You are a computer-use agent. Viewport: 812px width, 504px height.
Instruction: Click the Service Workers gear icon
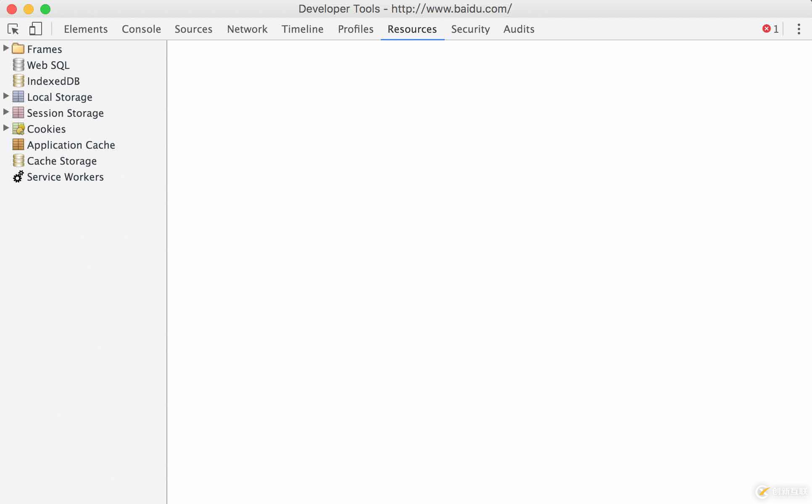tap(18, 177)
